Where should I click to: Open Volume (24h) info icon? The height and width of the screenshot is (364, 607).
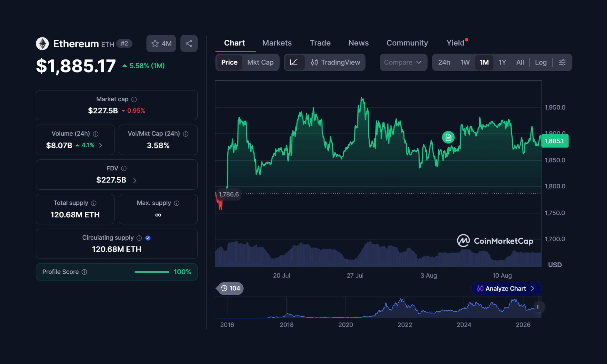point(96,134)
